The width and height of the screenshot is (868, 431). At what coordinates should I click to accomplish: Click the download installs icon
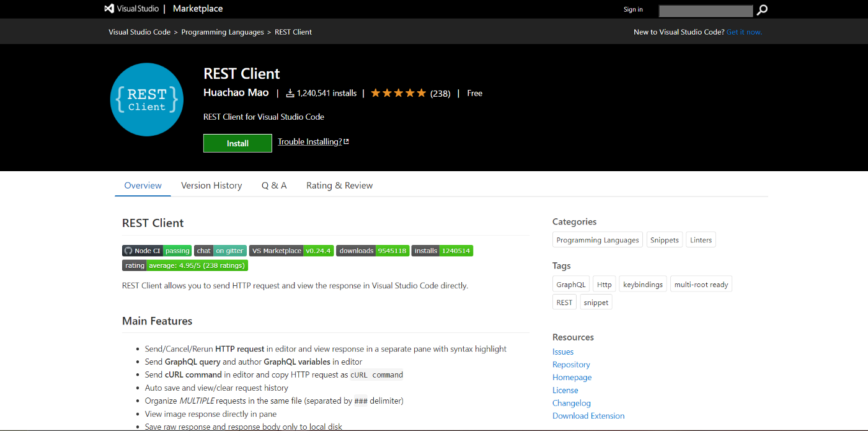pyautogui.click(x=290, y=93)
